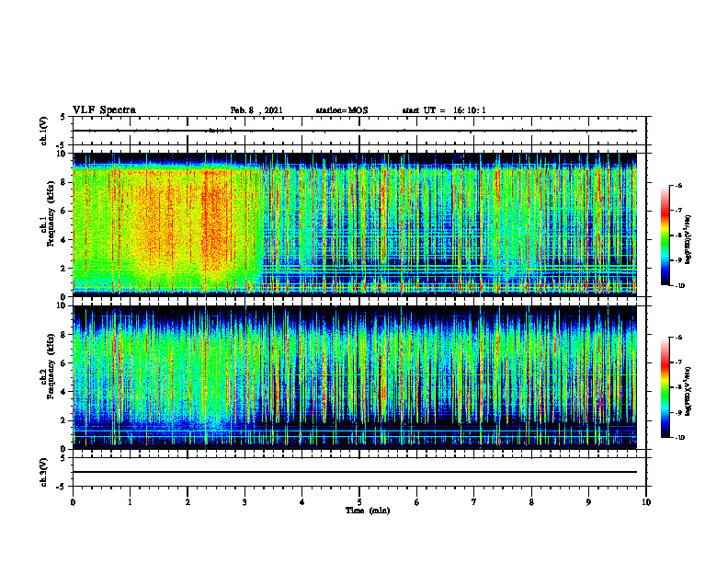Click Time axis tick label "1"

coord(131,502)
